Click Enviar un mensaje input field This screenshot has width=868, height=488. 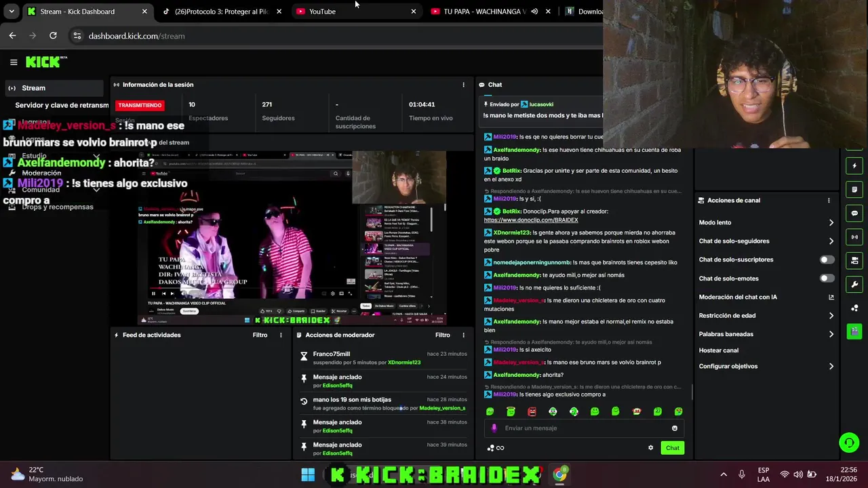click(x=584, y=428)
